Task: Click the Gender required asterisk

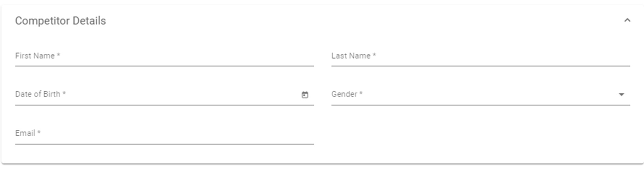Action: [x=361, y=93]
